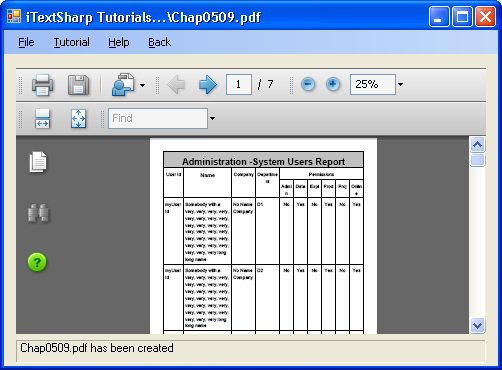Open the Pages panel in sidebar
The height and width of the screenshot is (370, 502).
(38, 162)
